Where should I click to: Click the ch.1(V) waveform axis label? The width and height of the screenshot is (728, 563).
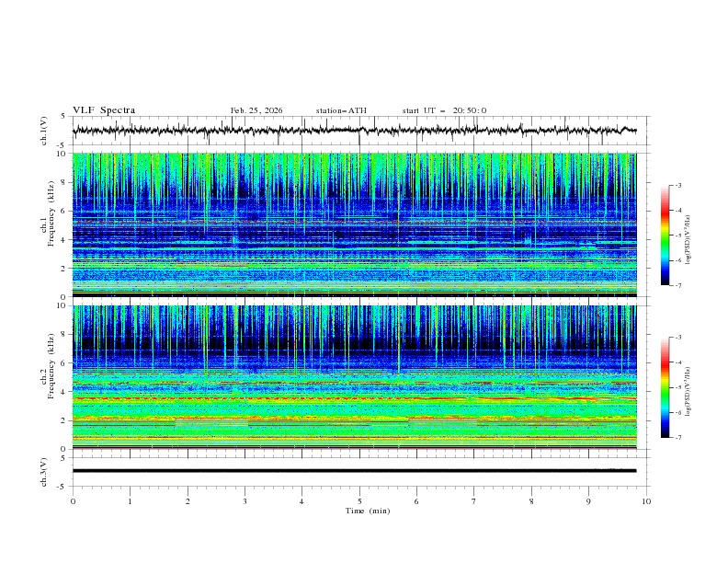(x=44, y=131)
